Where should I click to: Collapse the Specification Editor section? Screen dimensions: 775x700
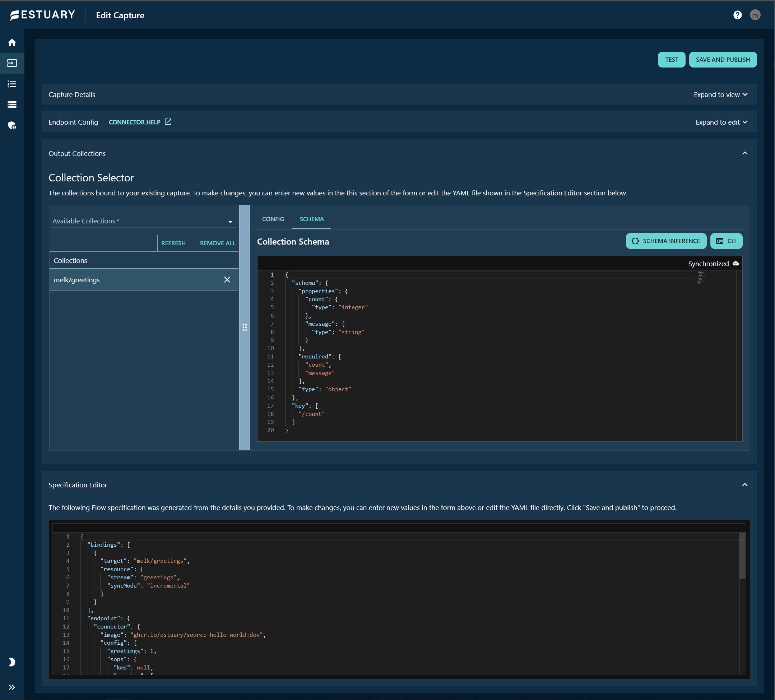tap(744, 485)
